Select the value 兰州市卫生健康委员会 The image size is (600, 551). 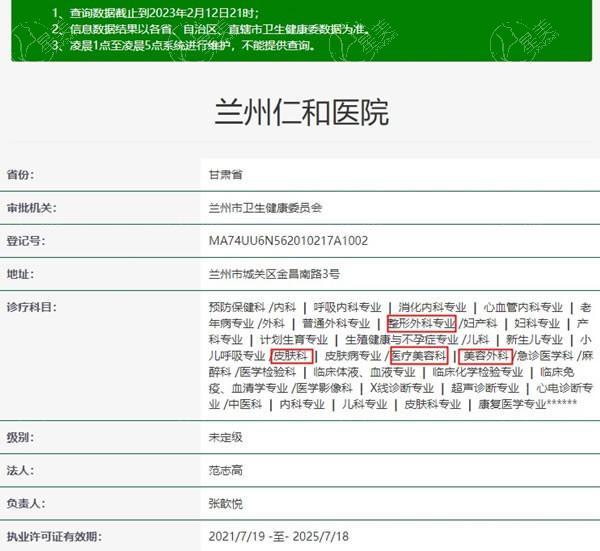coord(265,208)
